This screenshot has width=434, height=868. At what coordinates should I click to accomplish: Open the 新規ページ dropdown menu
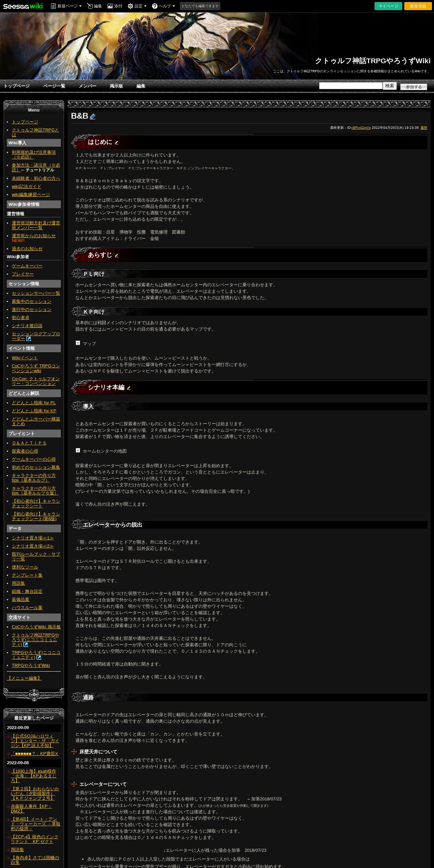coord(66,6)
